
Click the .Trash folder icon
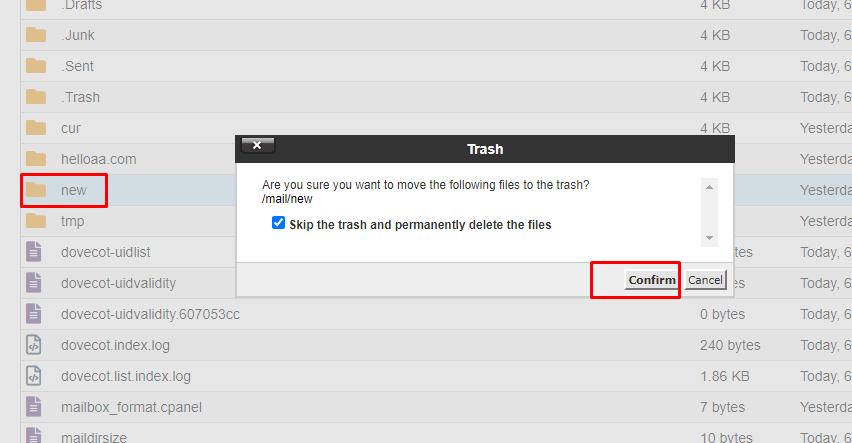36,97
